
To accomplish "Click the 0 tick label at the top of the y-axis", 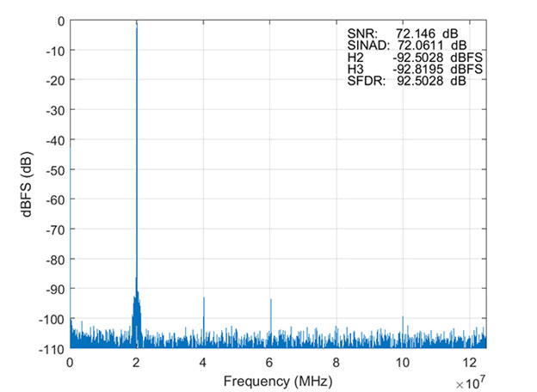I will pyautogui.click(x=59, y=21).
